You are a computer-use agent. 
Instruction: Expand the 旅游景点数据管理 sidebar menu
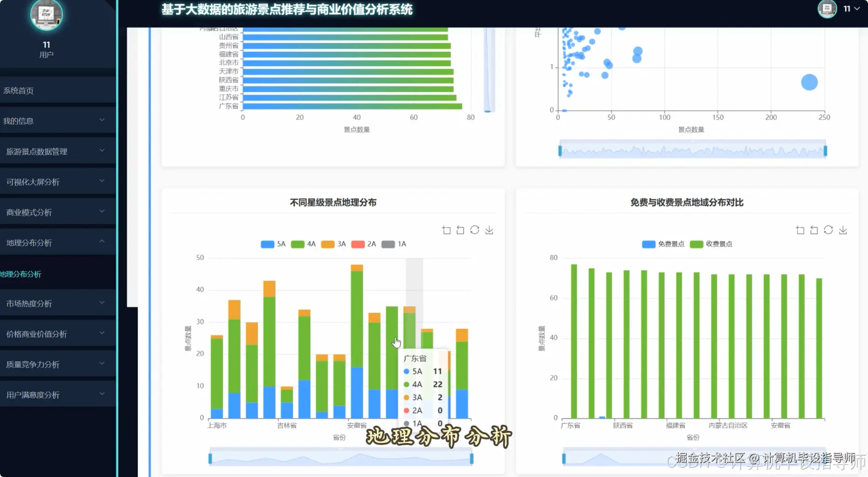[37, 151]
